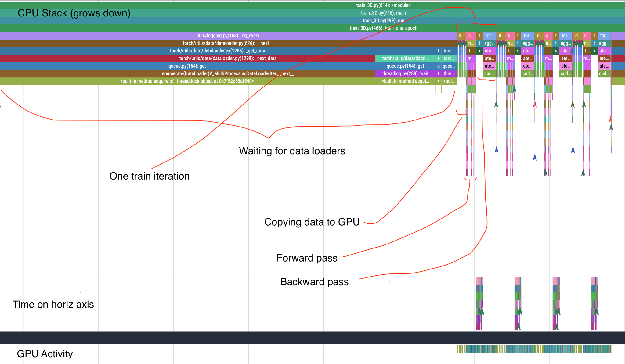Click the teal torch/utils/data/datal... slice
Screen dimensions: 625x364
[405, 59]
